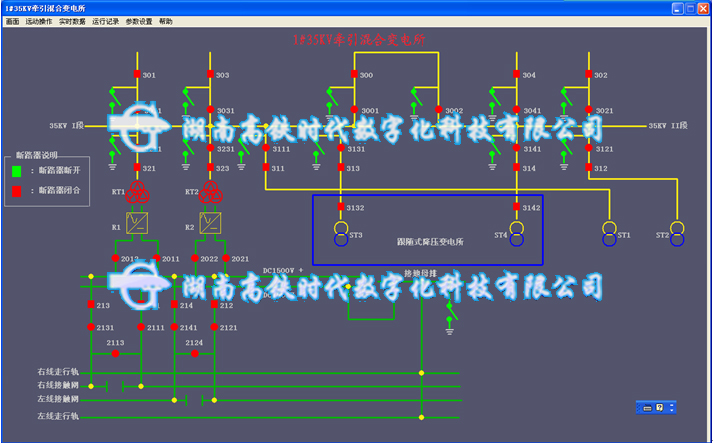Click disconnector 3121
The height and width of the screenshot is (443, 713).
(589, 148)
